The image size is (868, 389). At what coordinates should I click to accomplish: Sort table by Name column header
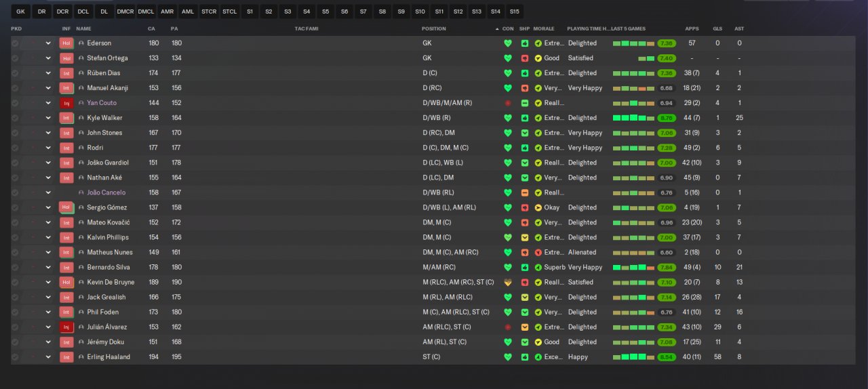83,29
